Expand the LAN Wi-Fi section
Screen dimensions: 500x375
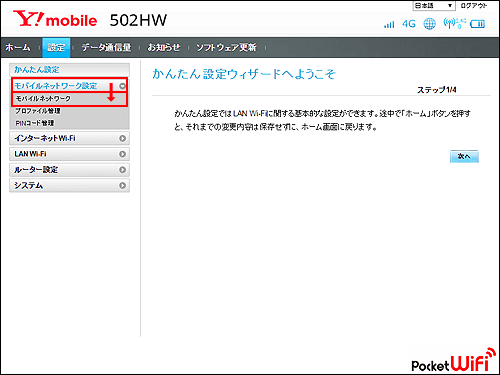(69, 154)
